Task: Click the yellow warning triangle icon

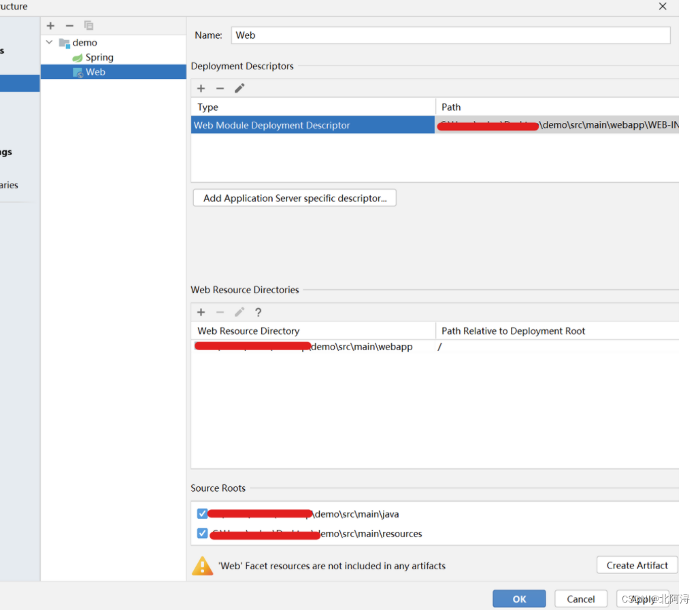Action: tap(202, 565)
